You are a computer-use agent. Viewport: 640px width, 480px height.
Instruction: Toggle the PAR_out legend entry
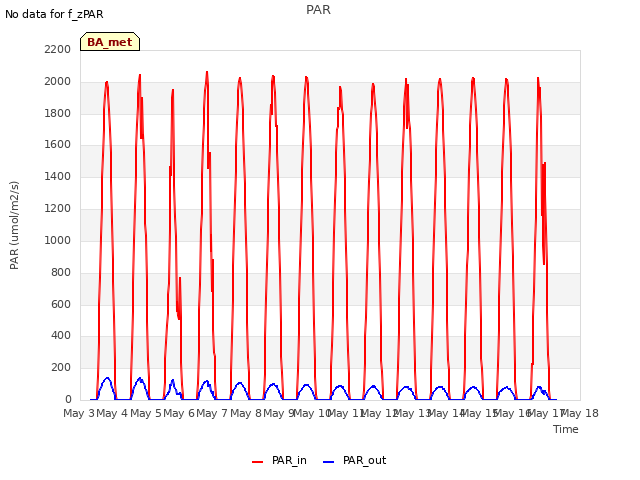point(354,460)
